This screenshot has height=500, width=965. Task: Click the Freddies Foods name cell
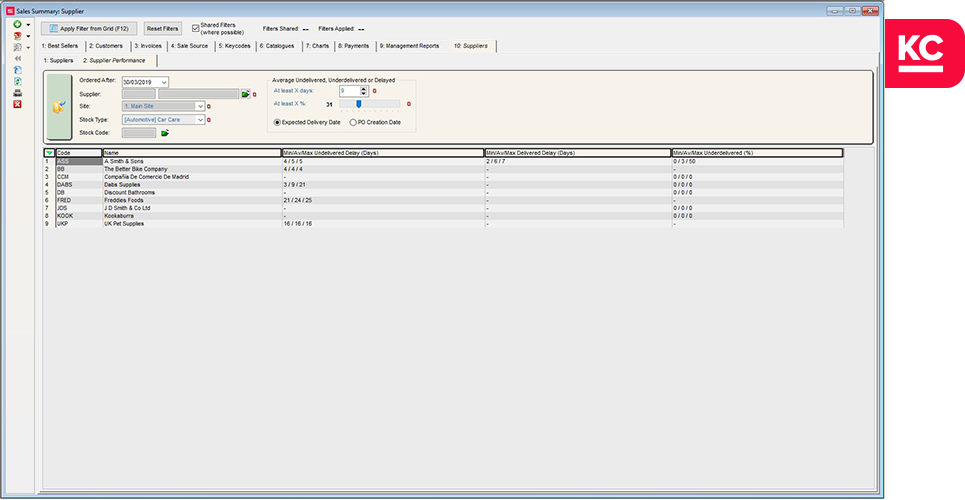click(x=192, y=200)
